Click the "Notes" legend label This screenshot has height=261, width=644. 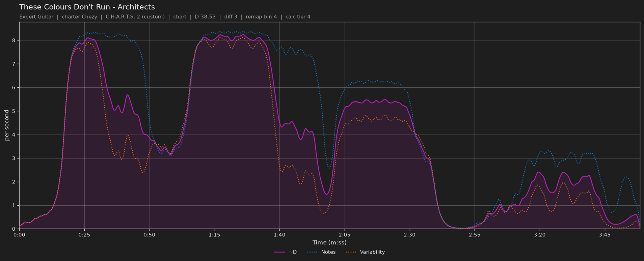click(x=328, y=252)
